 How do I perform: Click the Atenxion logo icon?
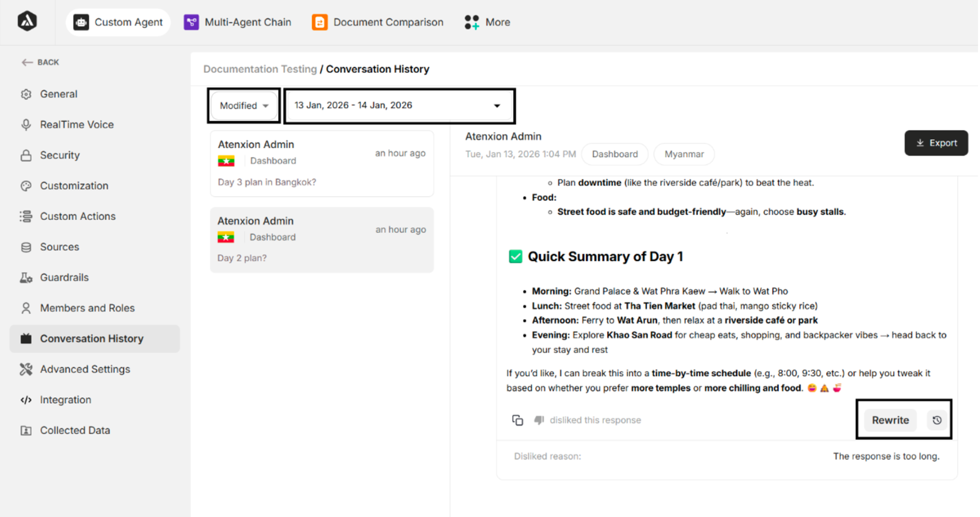[27, 21]
